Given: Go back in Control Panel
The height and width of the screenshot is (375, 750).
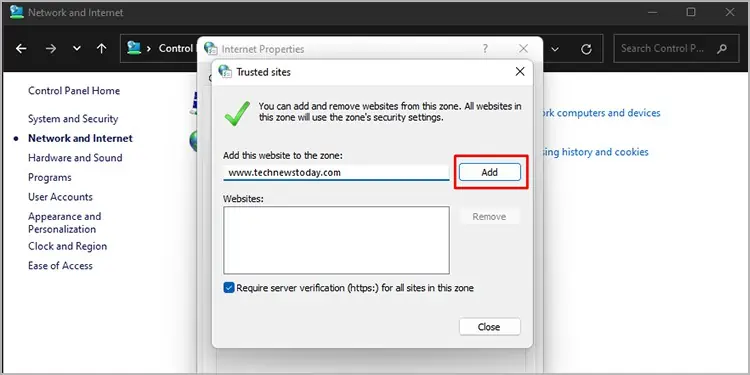Looking at the screenshot, I should tap(21, 48).
